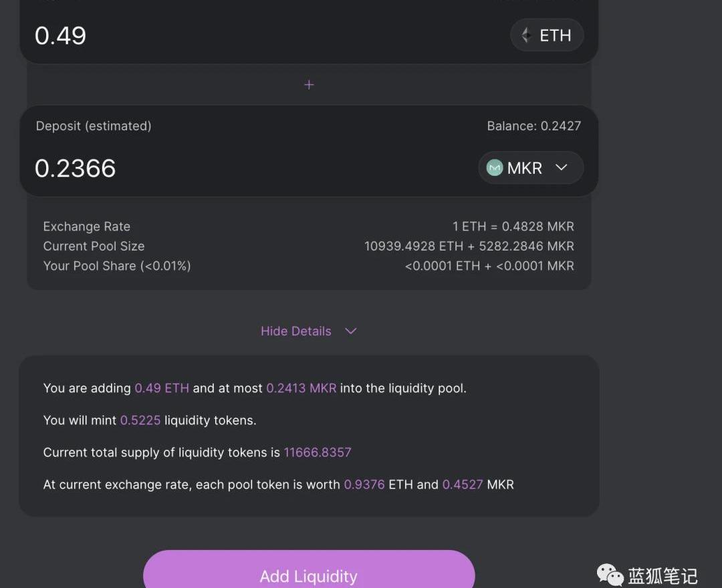Click the 11666.8357 total supply figure
The image size is (722, 588).
point(318,452)
